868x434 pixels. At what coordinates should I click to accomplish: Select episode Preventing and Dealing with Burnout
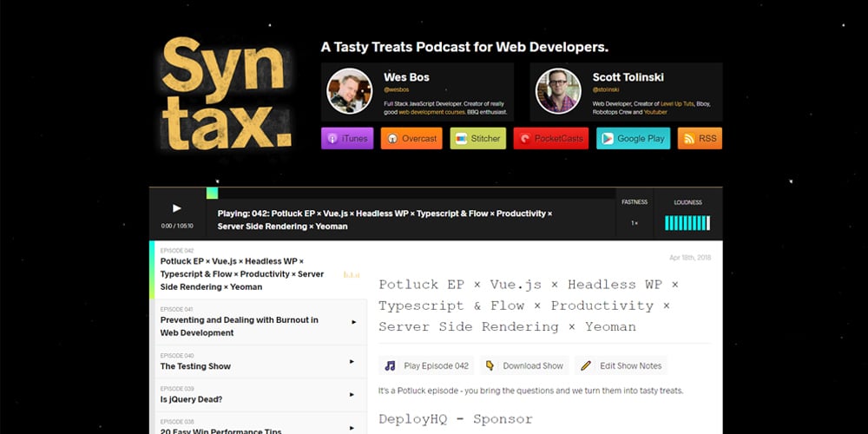point(258,322)
